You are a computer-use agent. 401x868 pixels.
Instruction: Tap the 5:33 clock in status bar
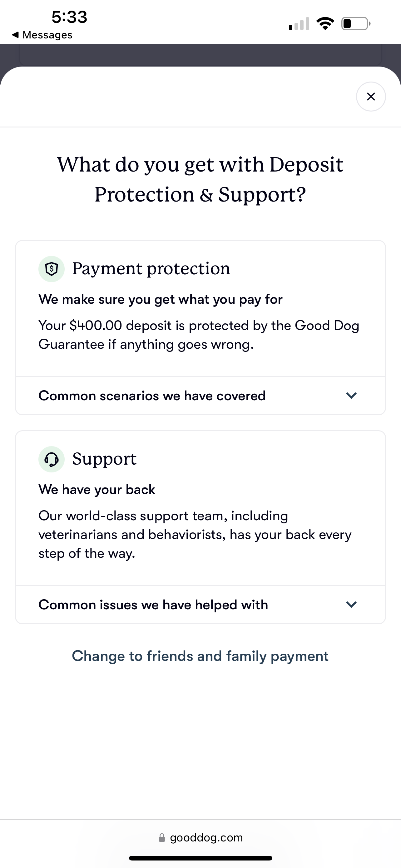pyautogui.click(x=69, y=17)
